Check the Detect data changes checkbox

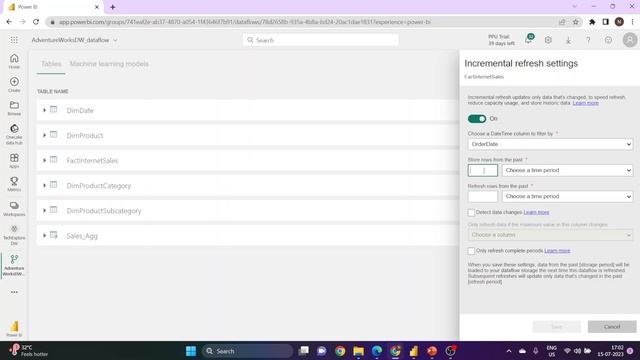[471, 213]
